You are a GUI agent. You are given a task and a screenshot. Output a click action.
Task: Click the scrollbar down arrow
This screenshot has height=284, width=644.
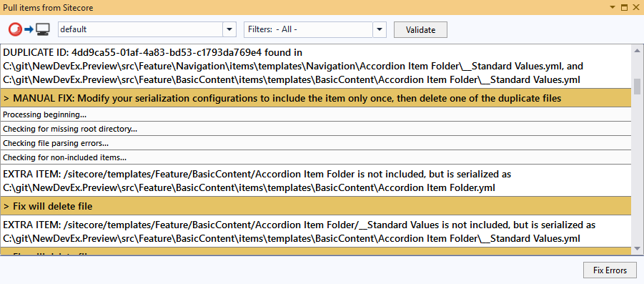pyautogui.click(x=637, y=248)
